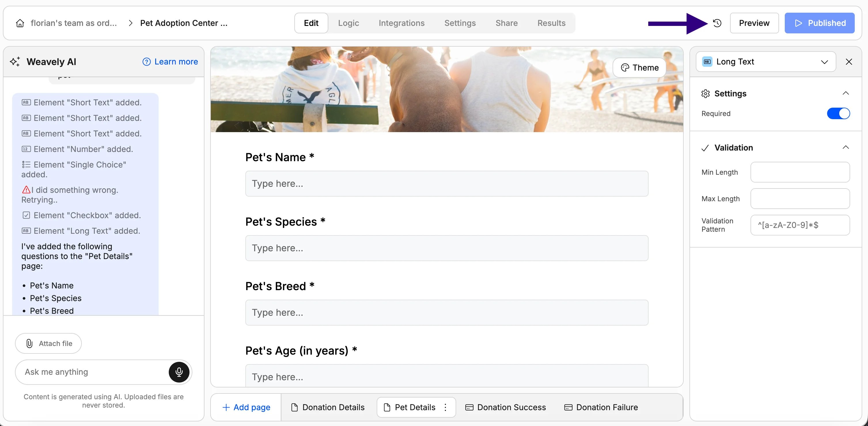This screenshot has width=868, height=426.
Task: Click the Validation checkmark icon
Action: tap(705, 148)
